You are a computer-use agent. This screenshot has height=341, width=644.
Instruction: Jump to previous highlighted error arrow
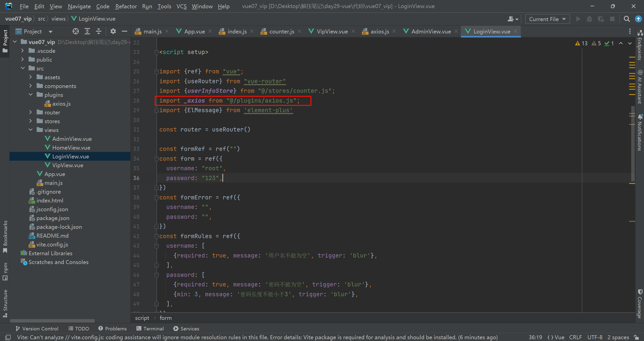tap(621, 43)
